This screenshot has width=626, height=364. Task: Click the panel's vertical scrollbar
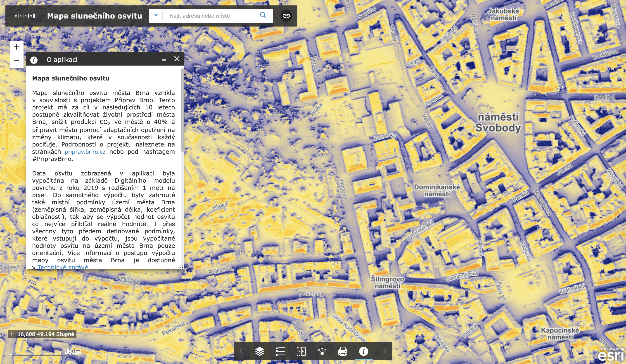point(183,111)
